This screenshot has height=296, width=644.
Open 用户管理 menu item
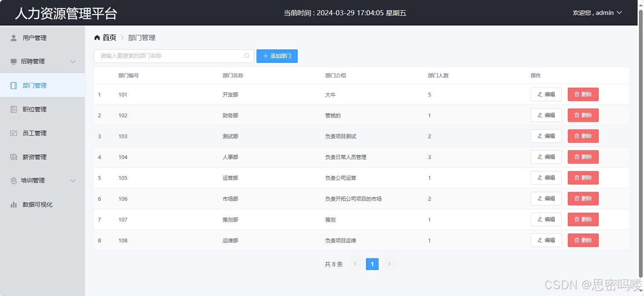pos(43,38)
